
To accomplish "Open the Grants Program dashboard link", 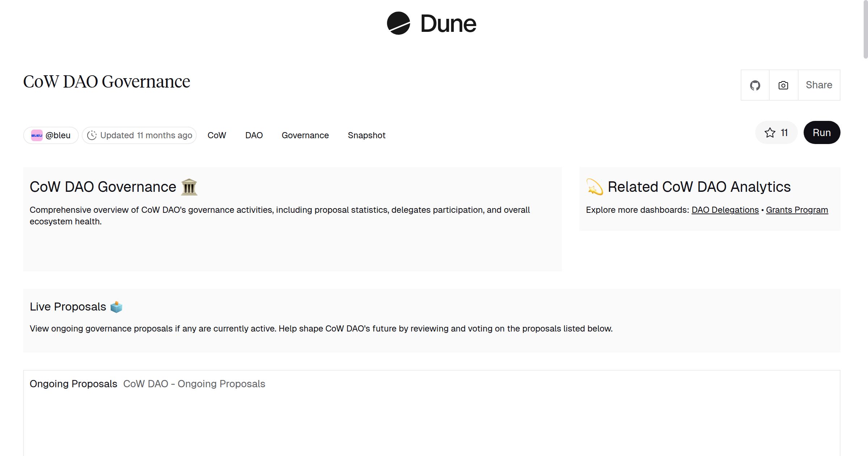I will (x=797, y=210).
